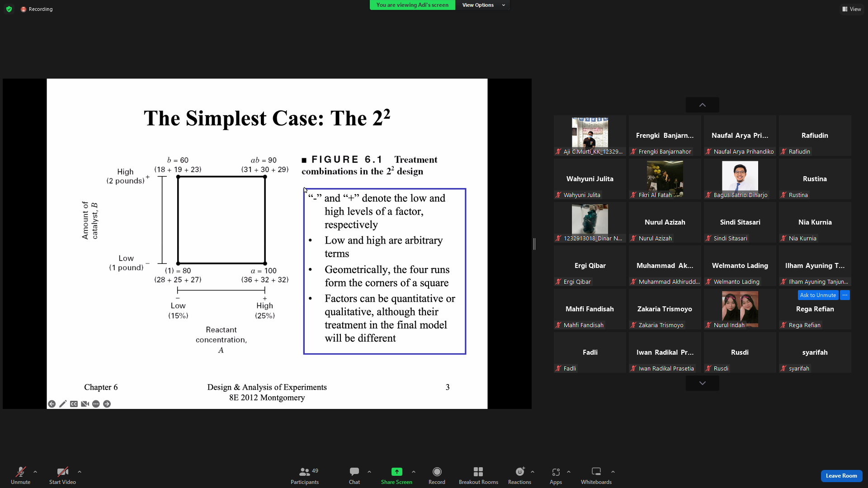The image size is (868, 488).
Task: Select Fadli participant tile
Action: (590, 352)
